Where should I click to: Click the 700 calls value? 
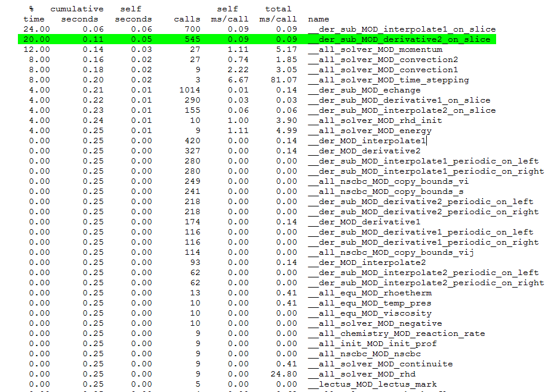coord(193,29)
